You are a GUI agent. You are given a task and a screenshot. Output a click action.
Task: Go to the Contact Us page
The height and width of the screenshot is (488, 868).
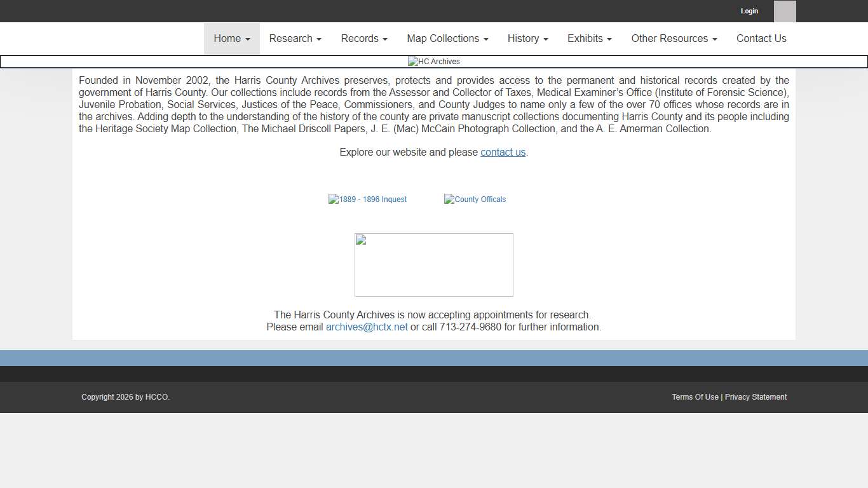[761, 39]
